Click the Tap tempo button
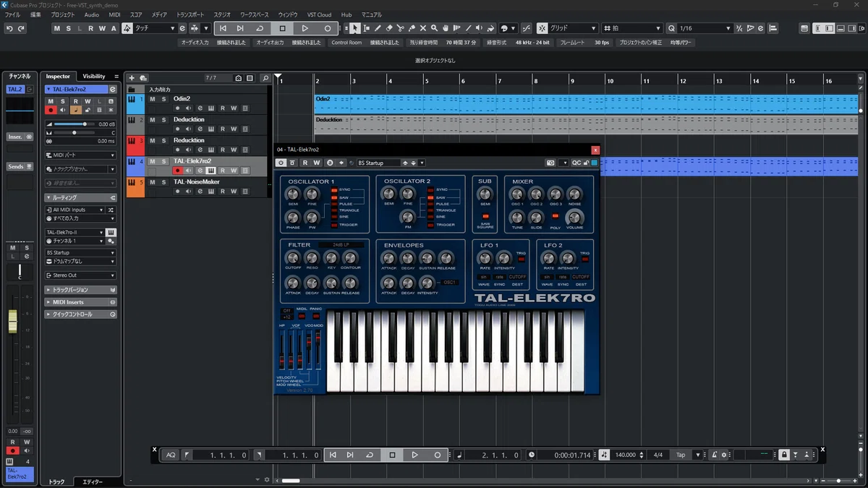Image resolution: width=868 pixels, height=488 pixels. point(681,455)
